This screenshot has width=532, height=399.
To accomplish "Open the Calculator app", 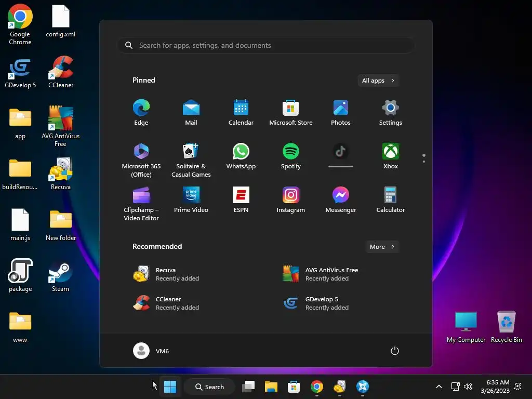I will [391, 200].
